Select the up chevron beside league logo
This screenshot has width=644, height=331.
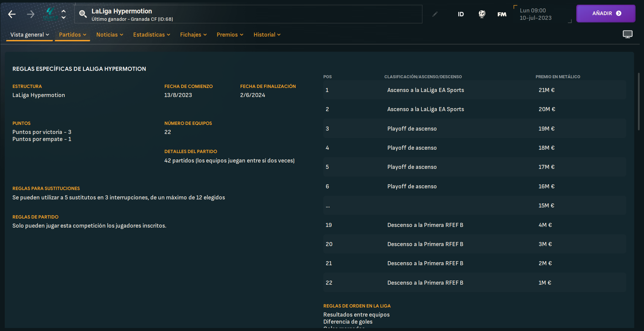point(63,11)
